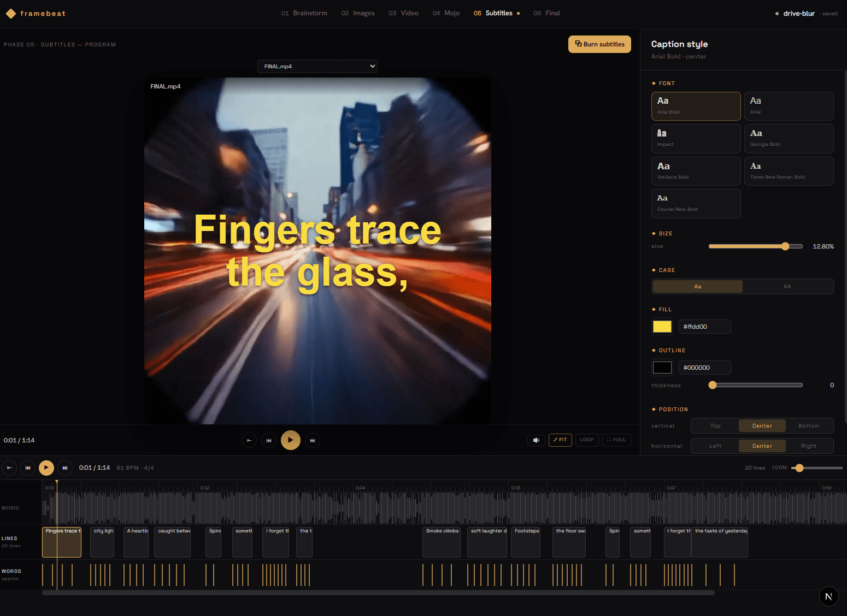Select the 'Smoke climbs' lyric line clip
This screenshot has width=847, height=616.
442,542
